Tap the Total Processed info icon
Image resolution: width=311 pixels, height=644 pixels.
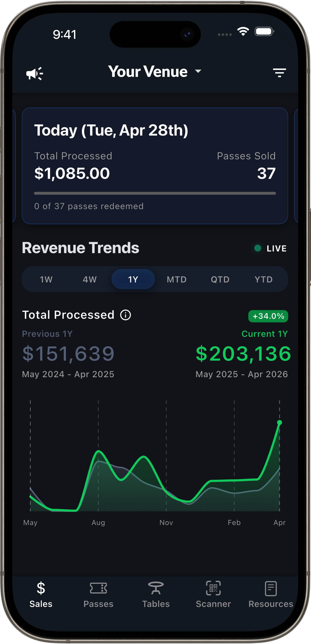[125, 315]
